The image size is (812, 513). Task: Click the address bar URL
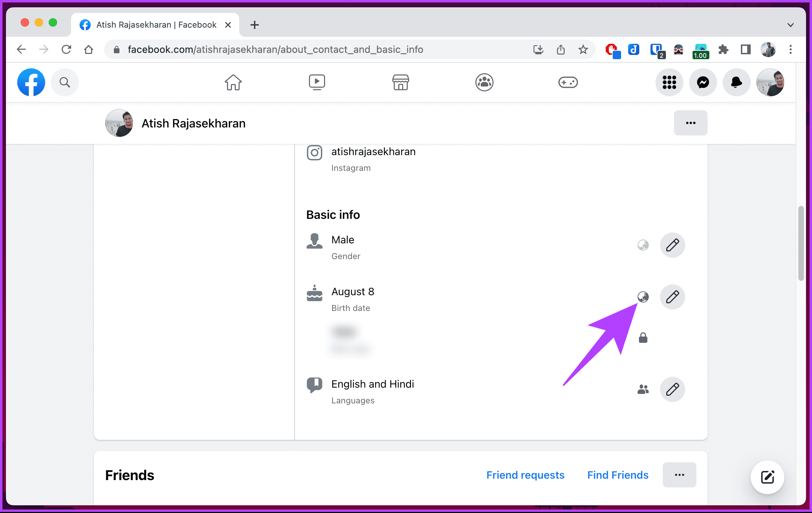275,49
